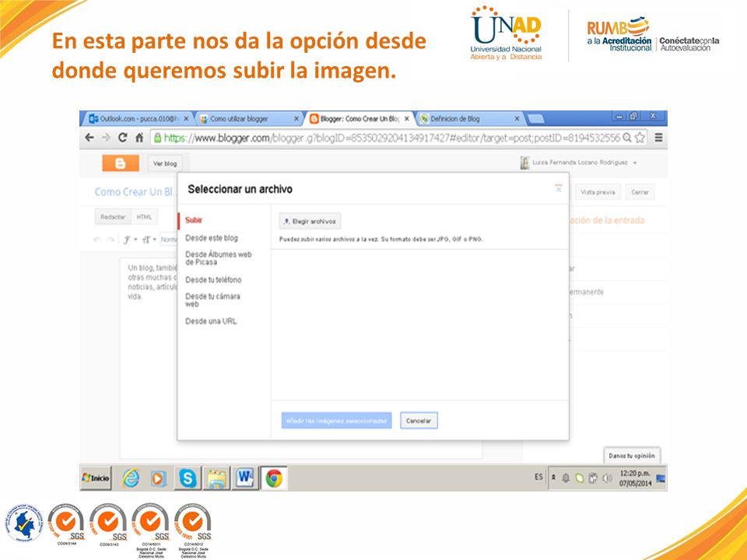Screen dimensions: 747x560
Task: Click the SSL padlock icon in the address bar
Action: (x=157, y=138)
